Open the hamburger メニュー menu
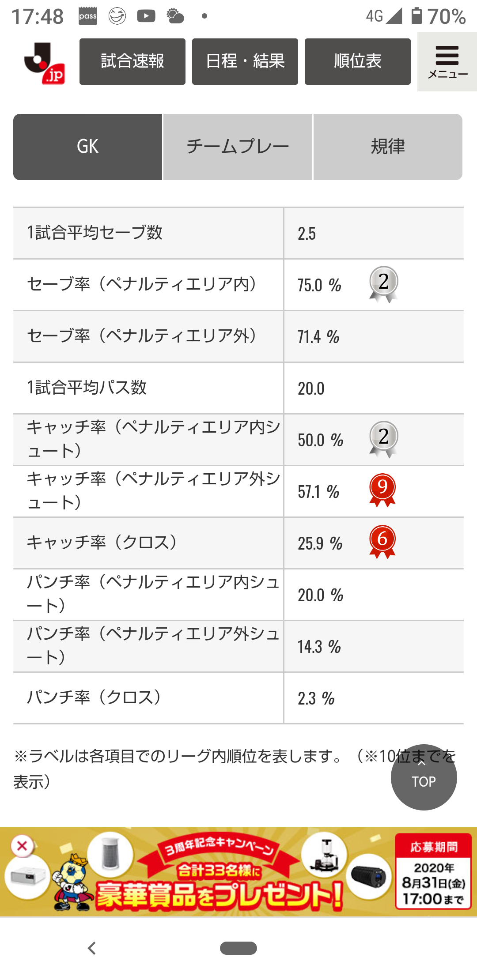 (x=447, y=62)
